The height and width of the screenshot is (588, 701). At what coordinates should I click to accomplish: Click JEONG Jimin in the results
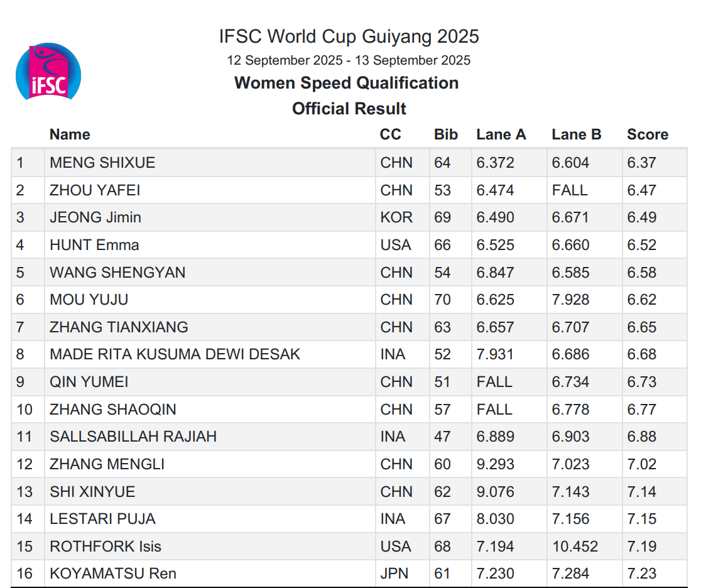click(95, 217)
